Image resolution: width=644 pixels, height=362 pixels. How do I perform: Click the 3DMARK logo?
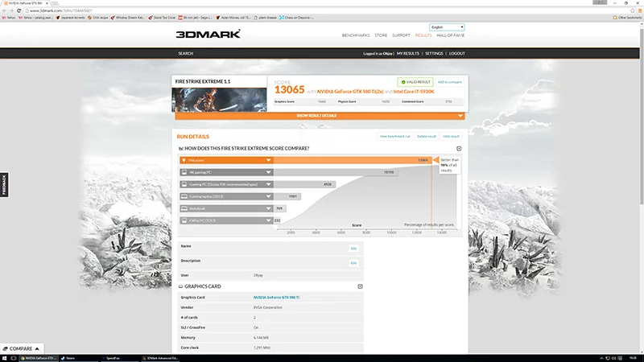[208, 34]
